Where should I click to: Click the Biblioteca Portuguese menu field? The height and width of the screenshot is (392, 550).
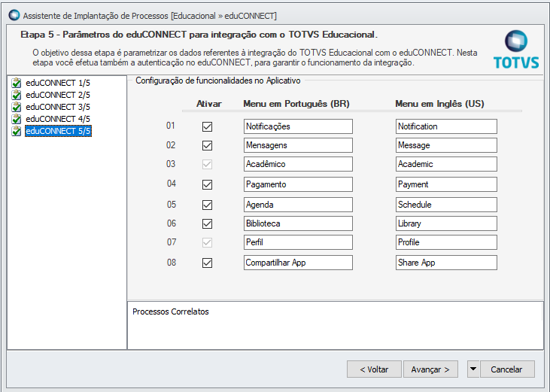[298, 223]
